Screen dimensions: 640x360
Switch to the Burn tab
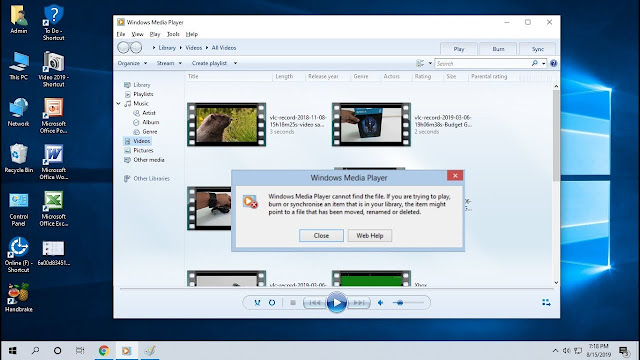pyautogui.click(x=498, y=49)
